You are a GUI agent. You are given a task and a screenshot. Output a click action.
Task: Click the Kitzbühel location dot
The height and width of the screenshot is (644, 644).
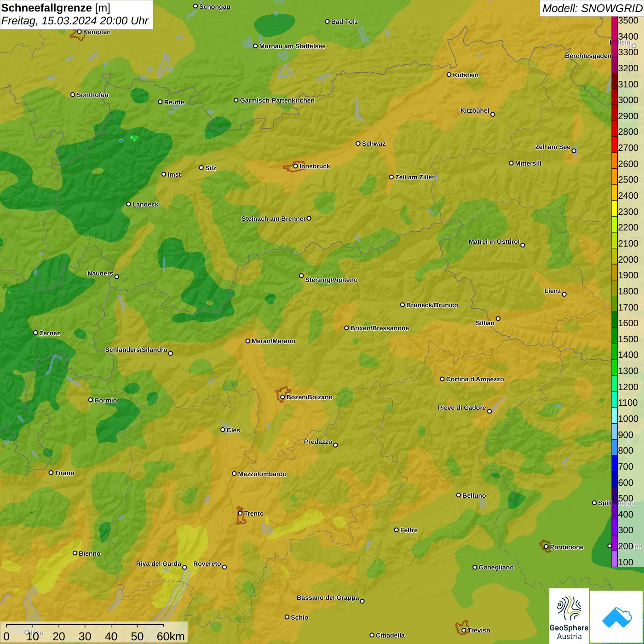(x=493, y=114)
